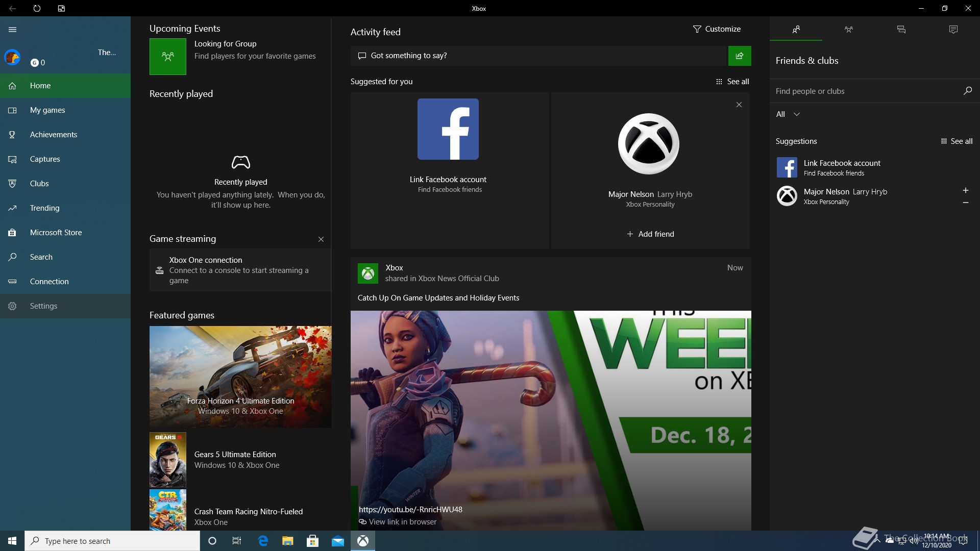This screenshot has height=551, width=980.
Task: Open the Gears 5 cover thumbnail
Action: 168,460
